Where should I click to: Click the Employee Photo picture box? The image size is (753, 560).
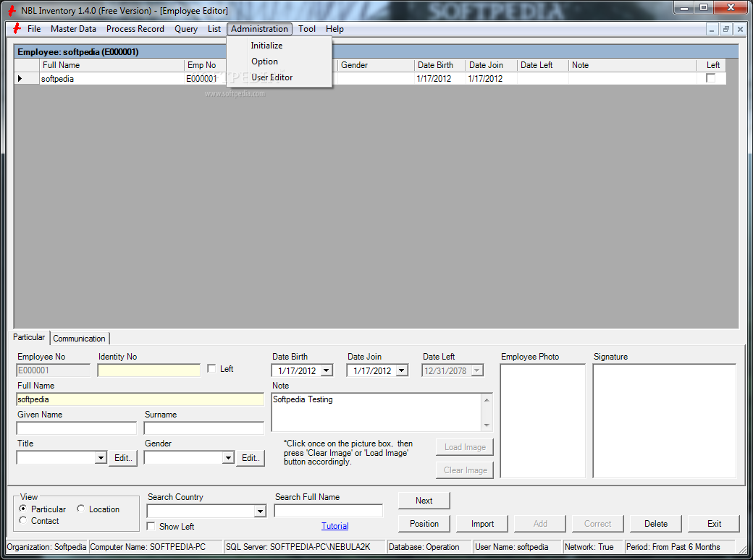point(543,421)
